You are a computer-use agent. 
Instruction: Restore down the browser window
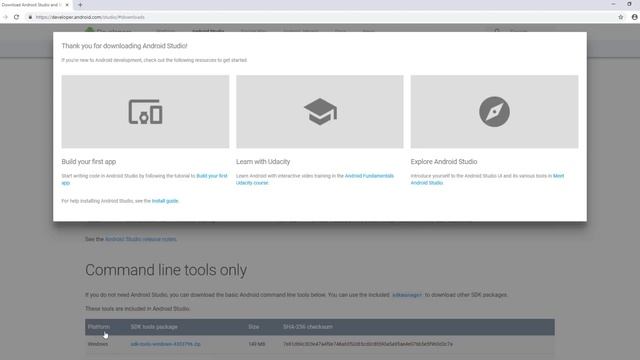(629, 4)
